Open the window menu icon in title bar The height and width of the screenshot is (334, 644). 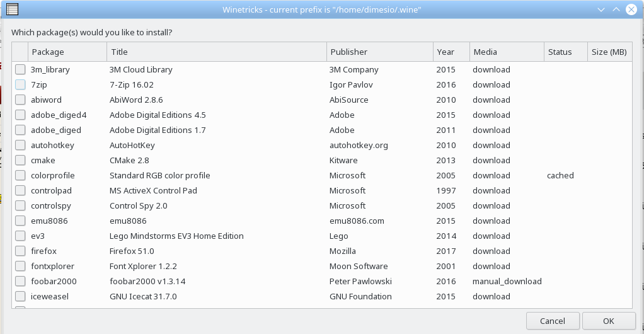(x=13, y=9)
